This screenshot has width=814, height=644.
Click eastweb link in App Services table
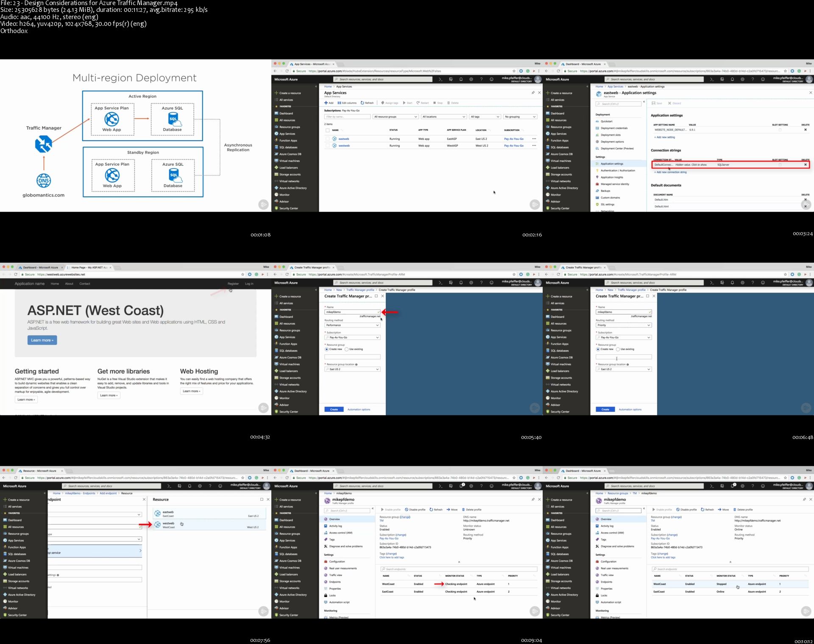click(x=344, y=139)
